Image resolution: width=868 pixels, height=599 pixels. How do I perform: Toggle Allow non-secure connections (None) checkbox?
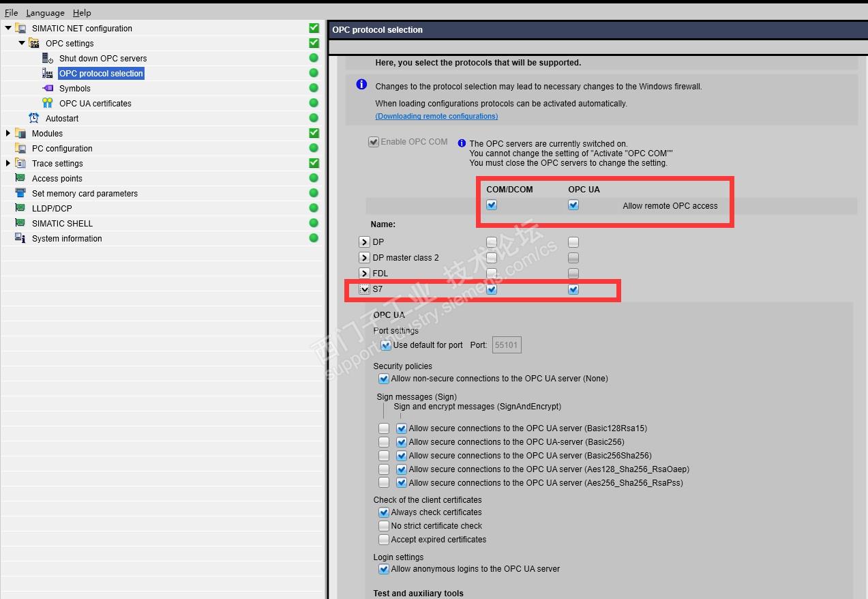tap(384, 379)
